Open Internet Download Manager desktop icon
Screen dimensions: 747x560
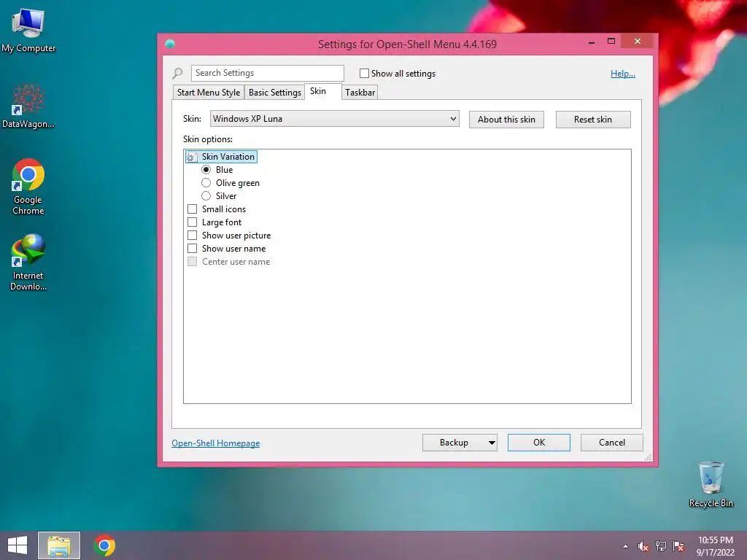pos(28,262)
